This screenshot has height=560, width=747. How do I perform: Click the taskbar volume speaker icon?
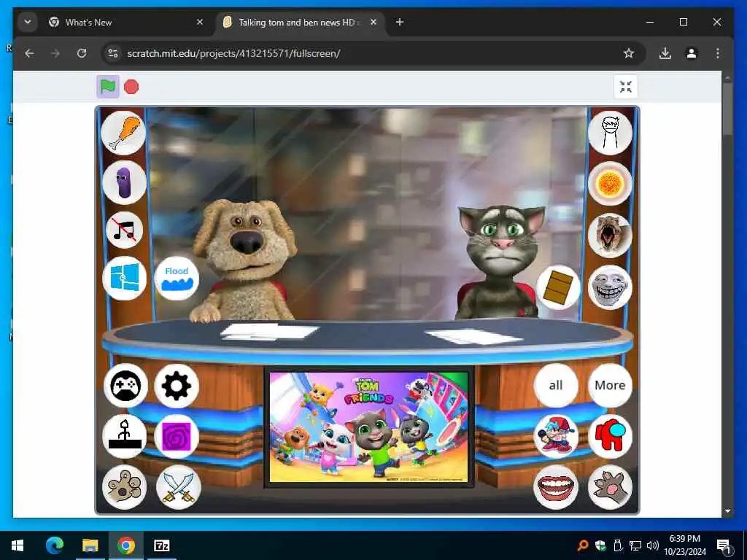click(652, 545)
